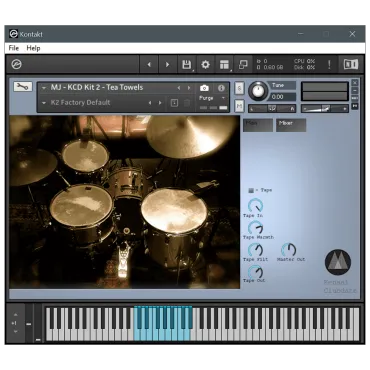Image resolution: width=370 pixels, height=370 pixels.
Task: Click the Regal Clubdate round logo
Action: [x=338, y=262]
